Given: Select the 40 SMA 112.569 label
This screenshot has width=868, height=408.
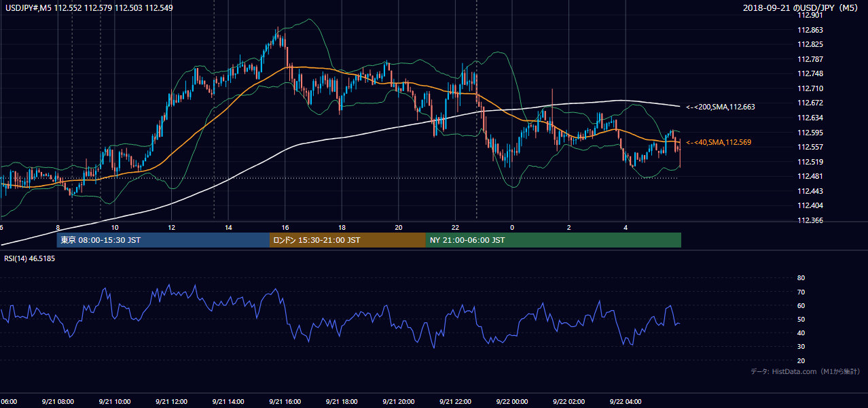Looking at the screenshot, I should pyautogui.click(x=719, y=142).
